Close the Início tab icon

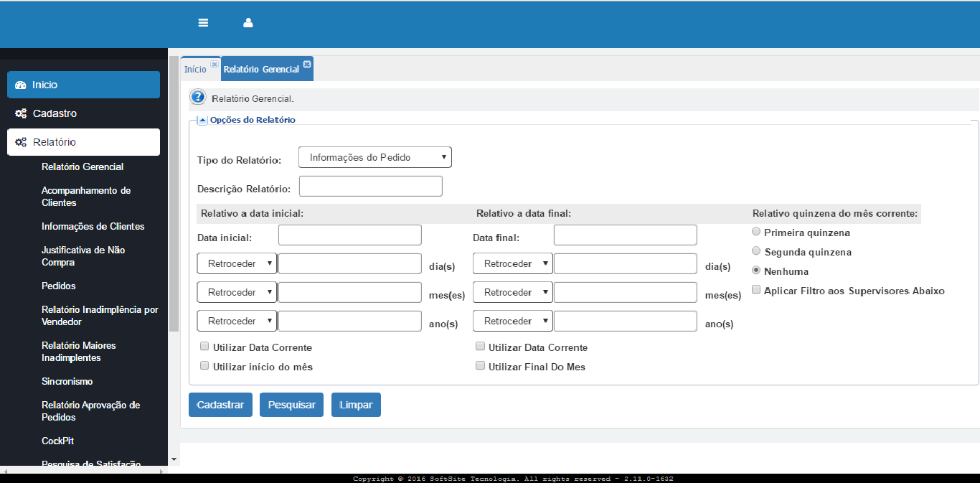[214, 64]
